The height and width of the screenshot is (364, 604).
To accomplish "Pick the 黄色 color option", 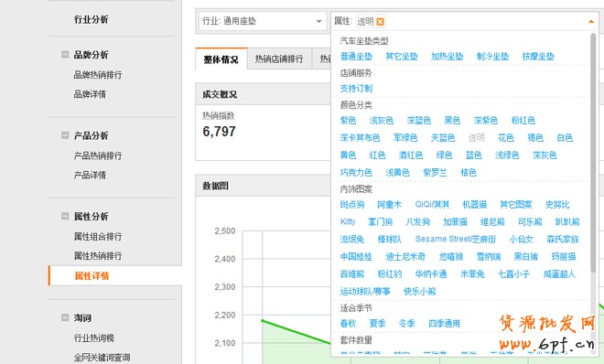I will [x=349, y=155].
